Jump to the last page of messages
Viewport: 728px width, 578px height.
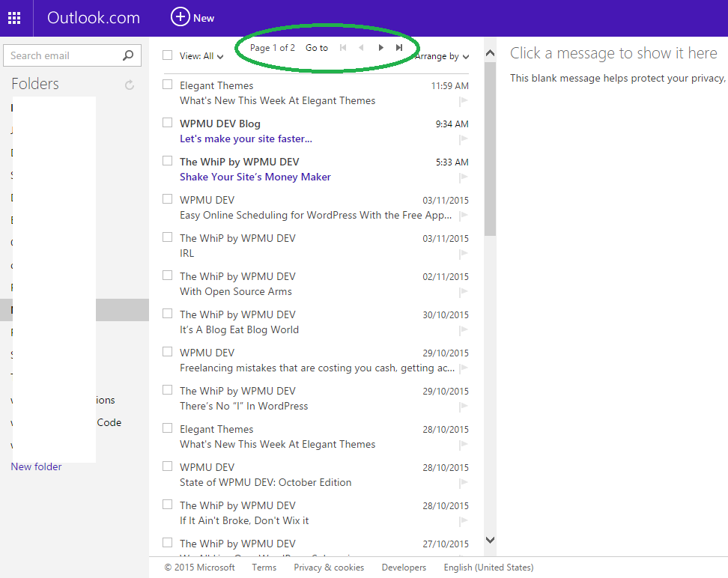pyautogui.click(x=399, y=46)
